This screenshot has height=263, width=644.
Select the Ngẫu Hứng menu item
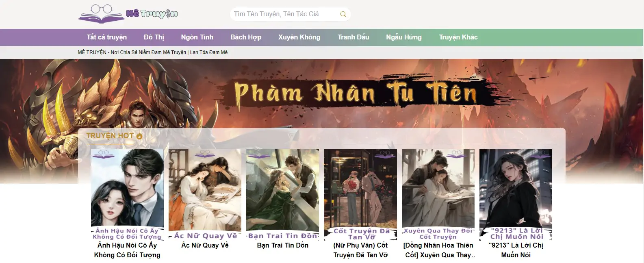pos(404,37)
